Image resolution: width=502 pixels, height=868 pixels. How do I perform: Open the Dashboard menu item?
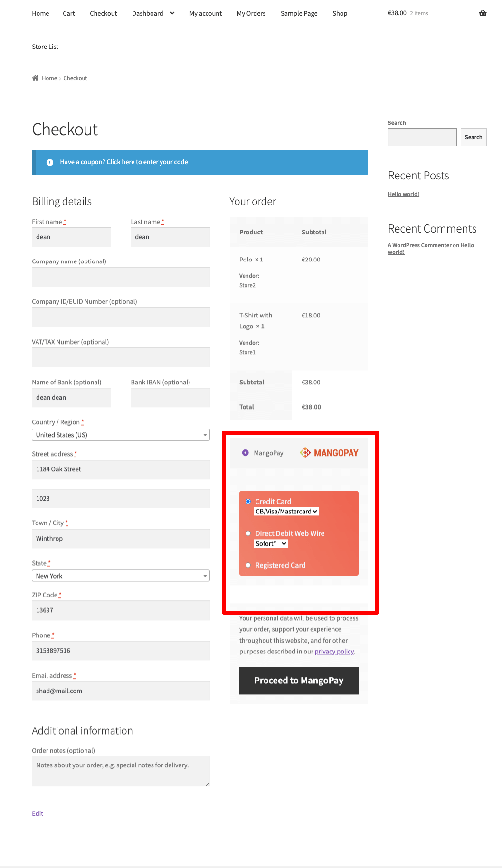point(148,13)
